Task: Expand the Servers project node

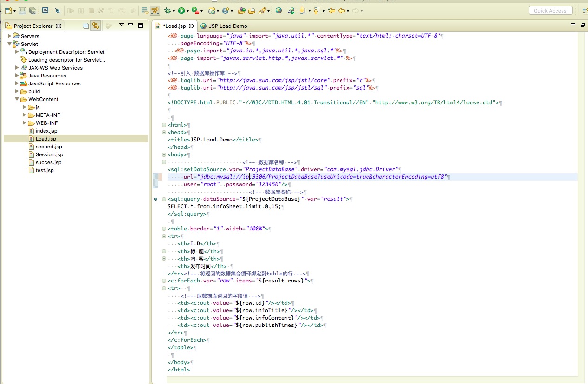Action: click(9, 36)
